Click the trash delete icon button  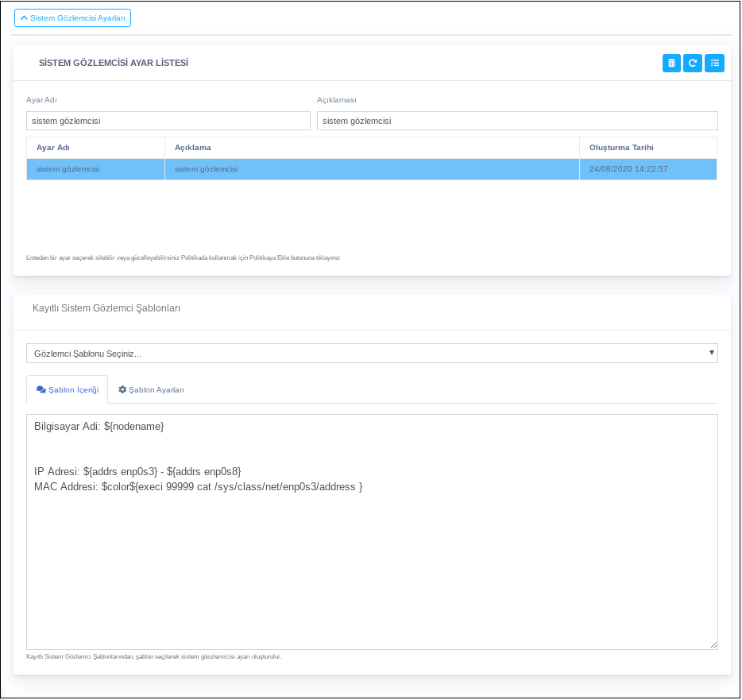pos(671,63)
